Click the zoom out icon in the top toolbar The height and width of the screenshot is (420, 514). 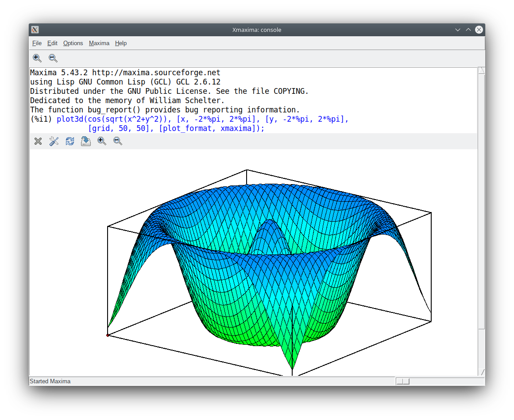53,58
